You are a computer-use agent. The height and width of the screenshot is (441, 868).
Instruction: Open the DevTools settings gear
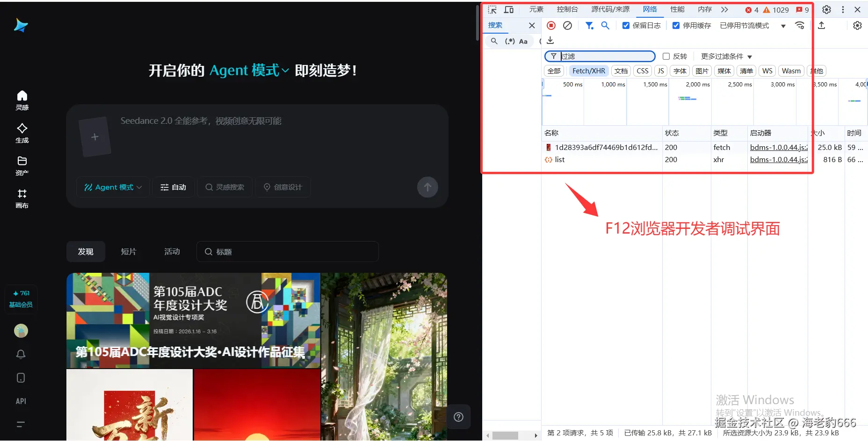coord(826,9)
